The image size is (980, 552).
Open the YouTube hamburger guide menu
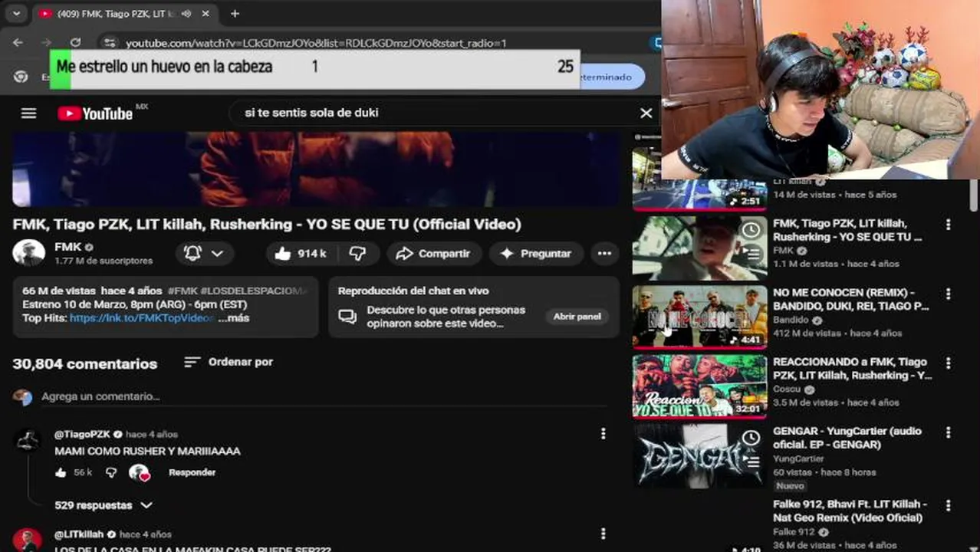[x=28, y=113]
